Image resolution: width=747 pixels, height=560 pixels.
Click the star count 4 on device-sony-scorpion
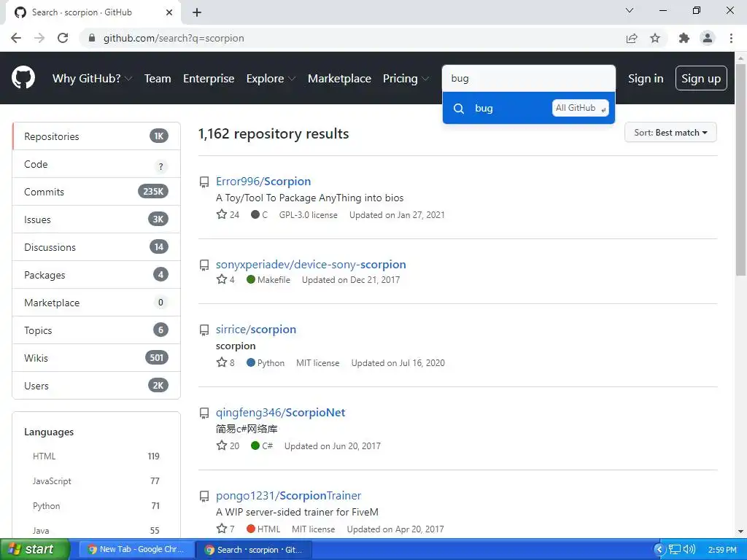pos(225,279)
